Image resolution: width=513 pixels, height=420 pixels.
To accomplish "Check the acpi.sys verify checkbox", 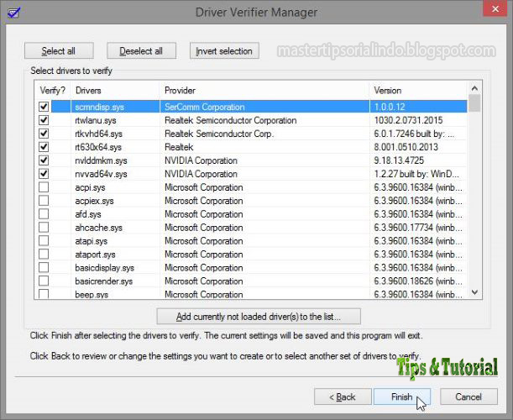I will pos(44,187).
